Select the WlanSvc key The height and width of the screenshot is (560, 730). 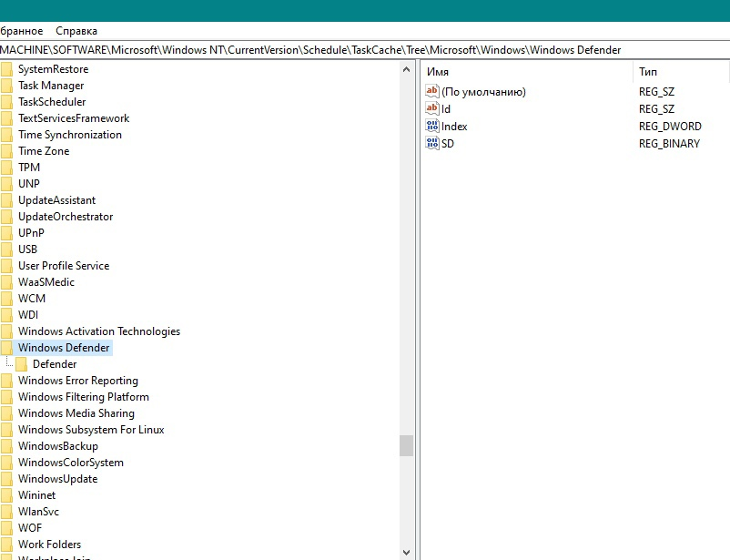point(38,512)
